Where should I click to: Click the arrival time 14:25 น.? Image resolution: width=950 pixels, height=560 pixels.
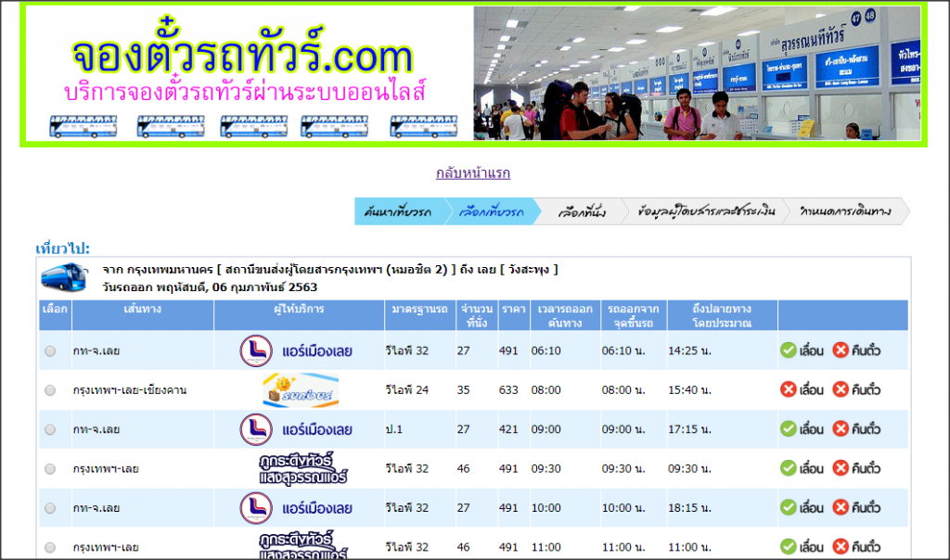pyautogui.click(x=689, y=350)
